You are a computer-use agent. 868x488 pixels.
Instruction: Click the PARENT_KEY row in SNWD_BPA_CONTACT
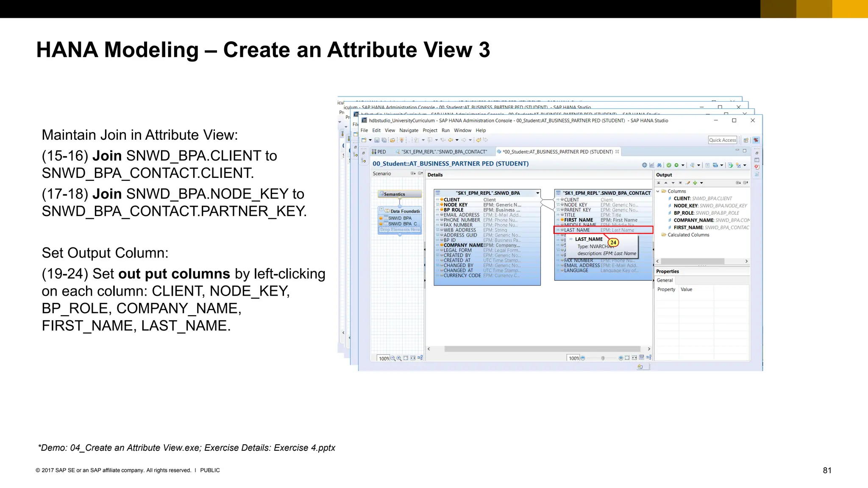coord(603,210)
